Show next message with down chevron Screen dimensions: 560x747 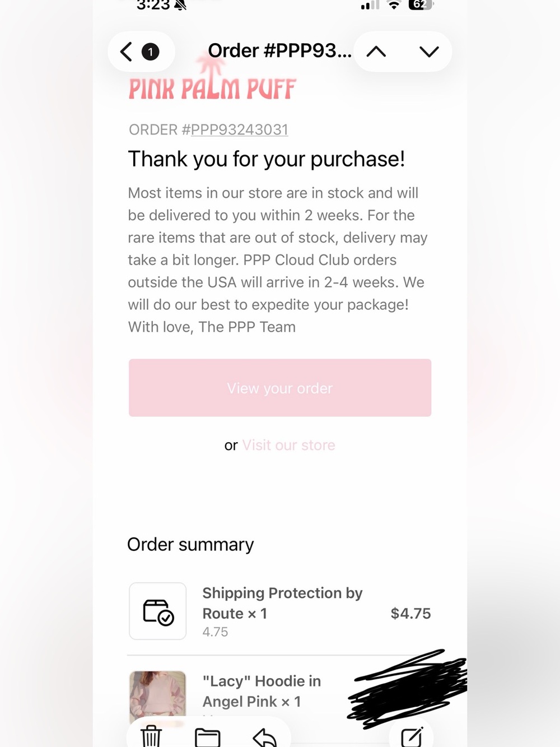(429, 52)
